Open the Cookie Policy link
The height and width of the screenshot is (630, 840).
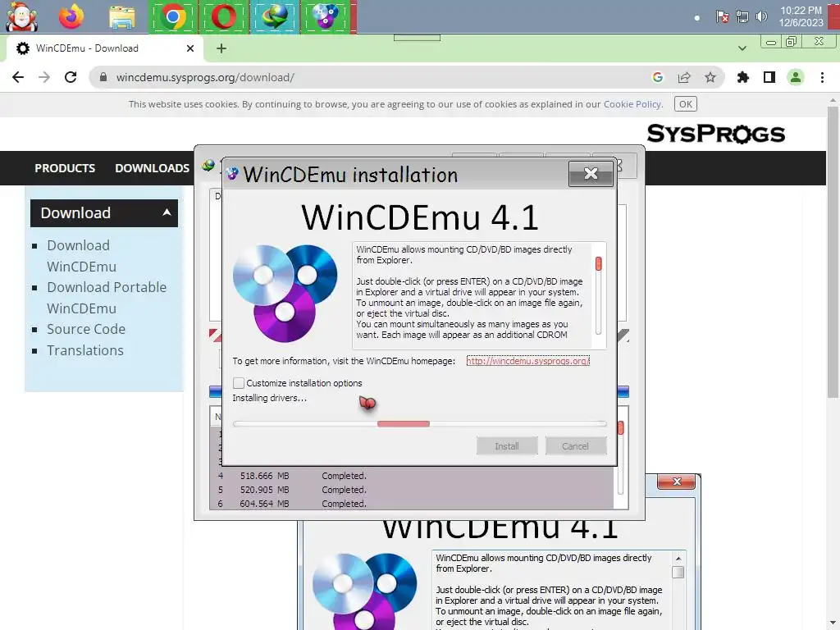tap(632, 104)
